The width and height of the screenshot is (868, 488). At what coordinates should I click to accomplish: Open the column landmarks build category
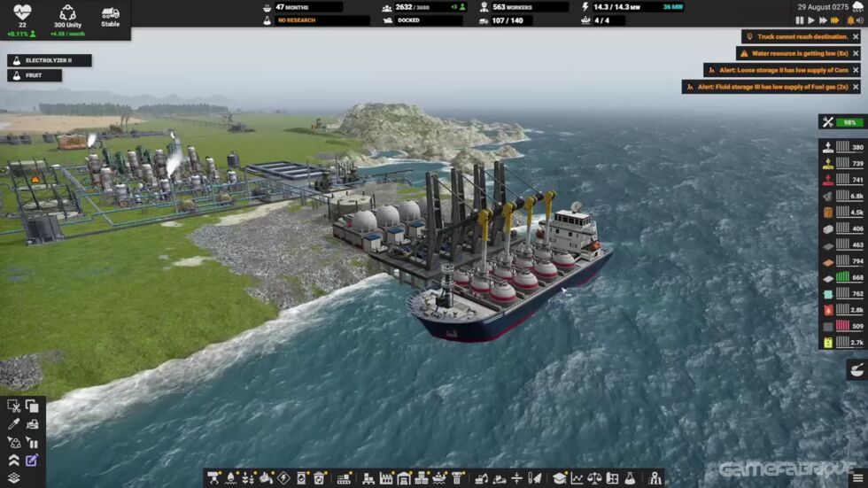coord(457,478)
